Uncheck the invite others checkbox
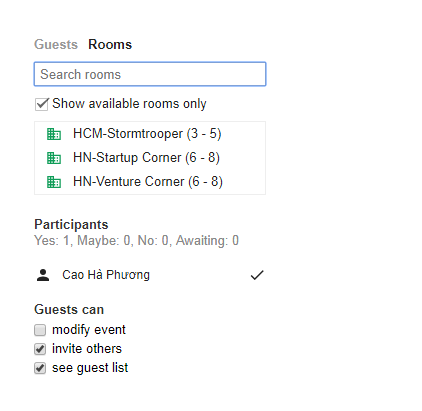The width and height of the screenshot is (422, 411). [40, 349]
